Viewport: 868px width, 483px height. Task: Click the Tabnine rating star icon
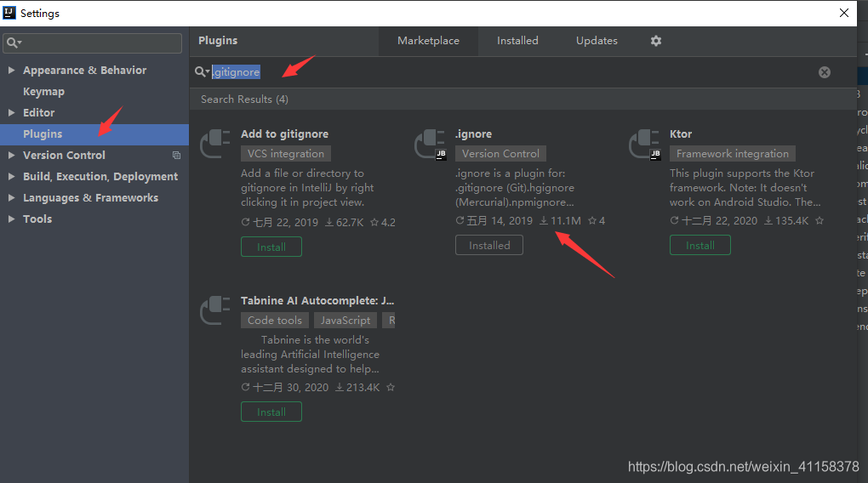pyautogui.click(x=391, y=387)
